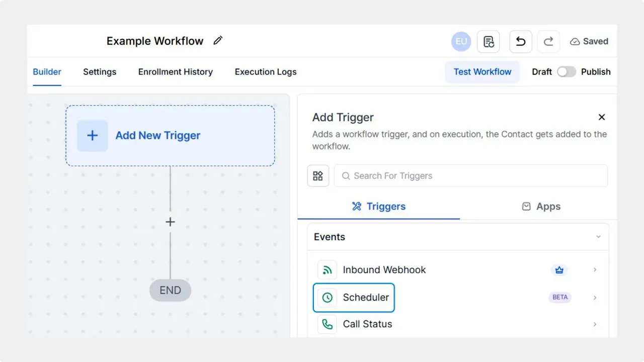Viewport: 644px width, 362px height.
Task: Click the pencil icon to rename Example Workflow
Action: point(218,40)
